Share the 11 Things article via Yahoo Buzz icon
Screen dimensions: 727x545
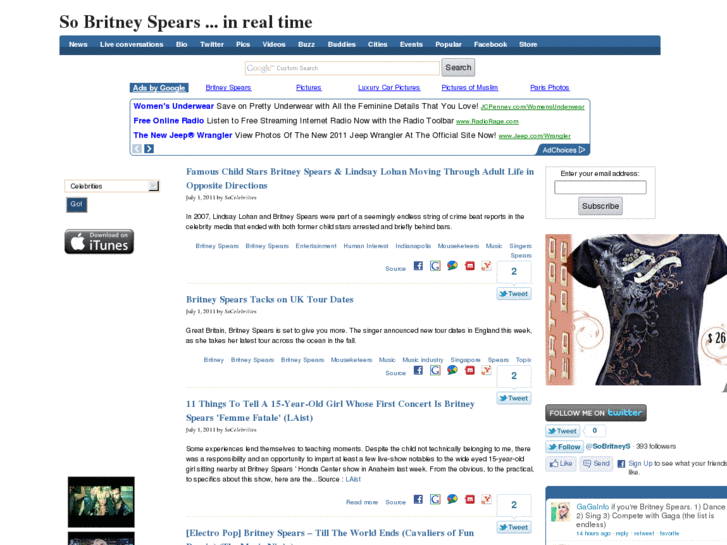486,499
